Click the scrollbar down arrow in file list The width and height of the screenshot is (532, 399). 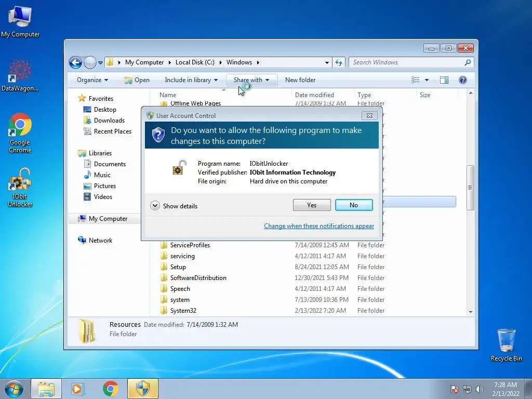coord(470,312)
